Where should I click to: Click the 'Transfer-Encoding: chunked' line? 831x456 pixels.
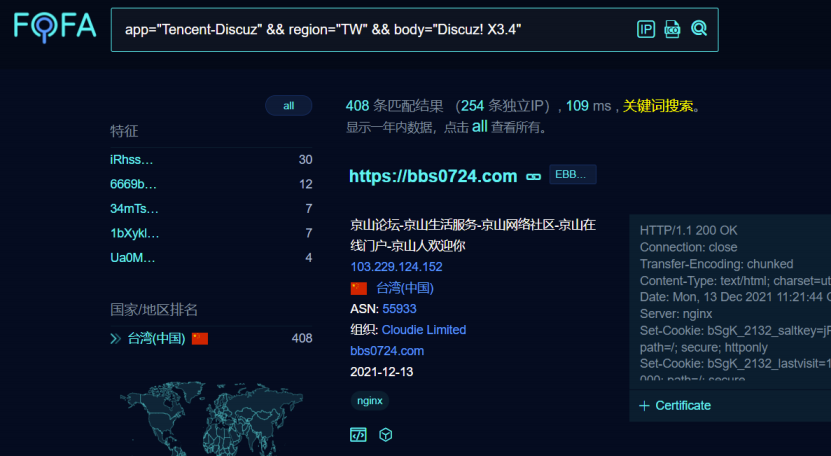click(717, 264)
